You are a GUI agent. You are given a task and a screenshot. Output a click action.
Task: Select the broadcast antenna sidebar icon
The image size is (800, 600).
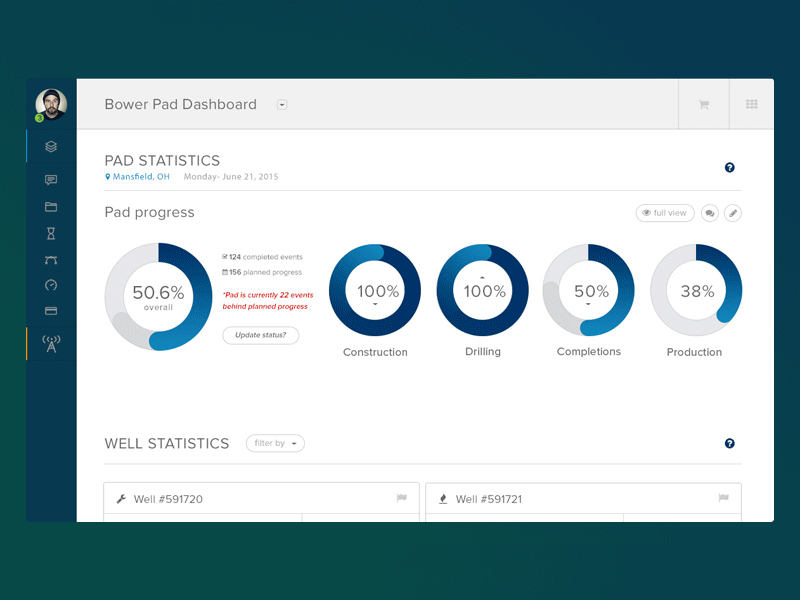tap(50, 340)
